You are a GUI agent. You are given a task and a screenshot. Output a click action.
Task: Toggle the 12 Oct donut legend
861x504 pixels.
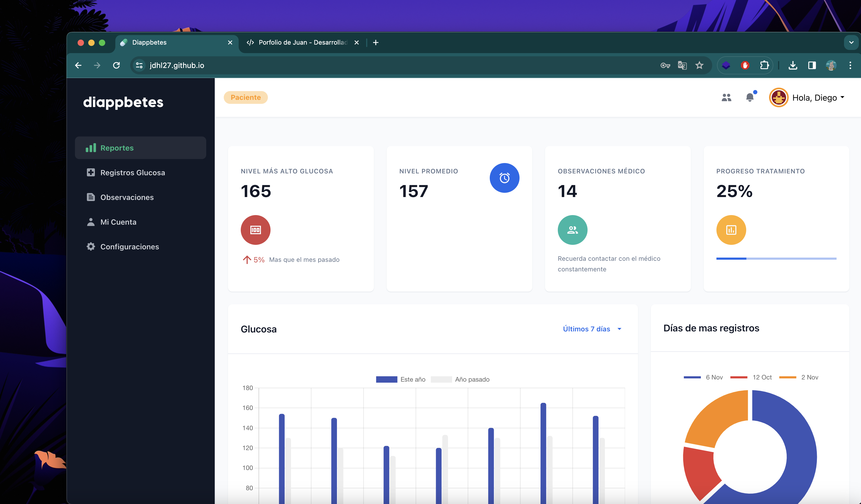tap(751, 377)
